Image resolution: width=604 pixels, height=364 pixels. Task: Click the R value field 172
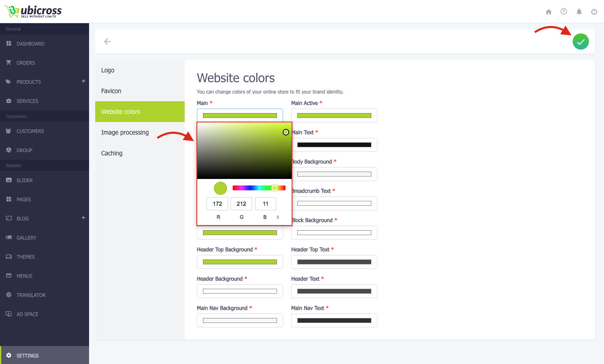218,204
